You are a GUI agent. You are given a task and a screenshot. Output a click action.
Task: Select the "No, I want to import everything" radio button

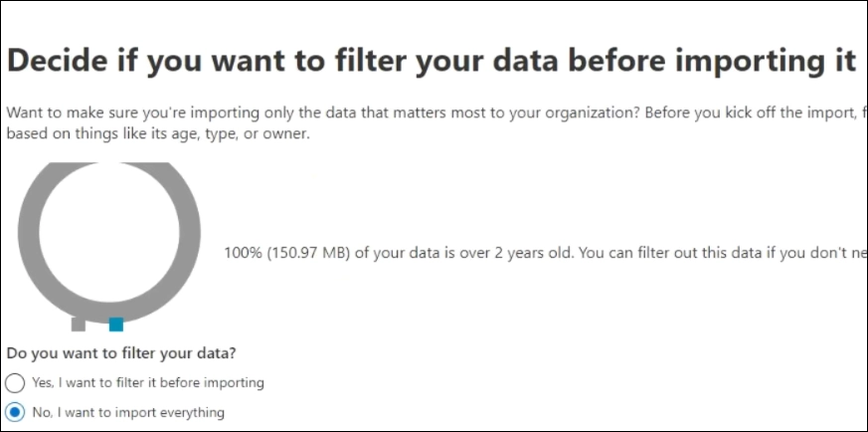[x=15, y=411]
